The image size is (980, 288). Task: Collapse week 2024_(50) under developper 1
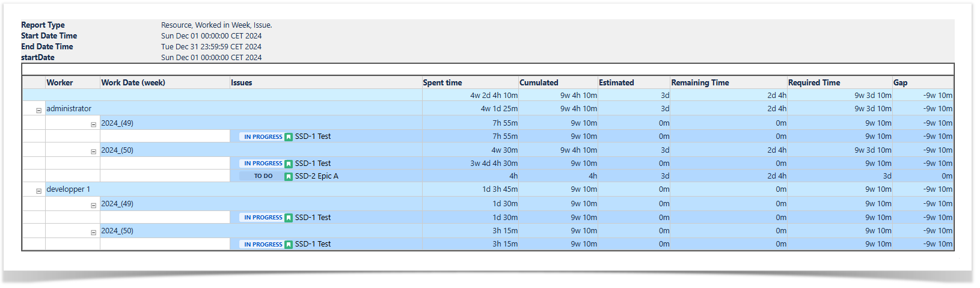(93, 233)
